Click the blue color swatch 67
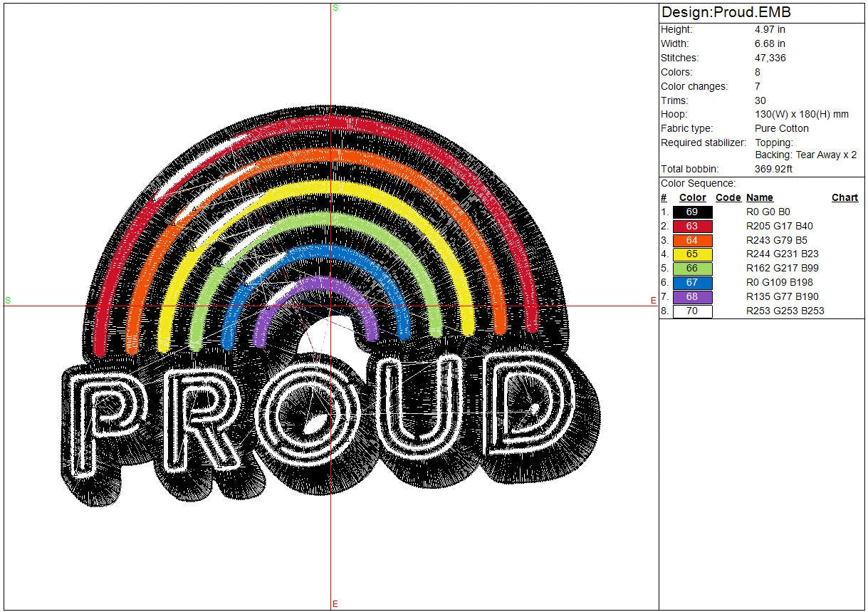The image size is (868, 612). pyautogui.click(x=692, y=283)
